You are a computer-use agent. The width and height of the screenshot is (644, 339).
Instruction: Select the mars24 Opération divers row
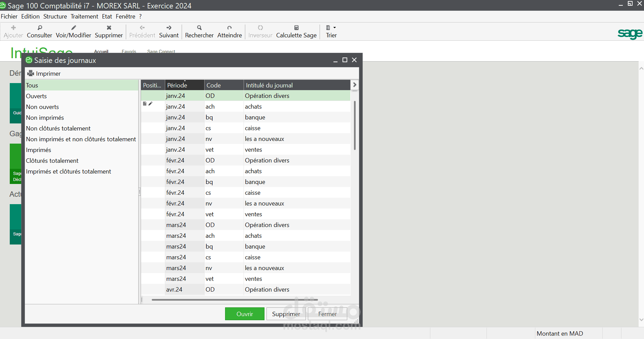point(246,225)
